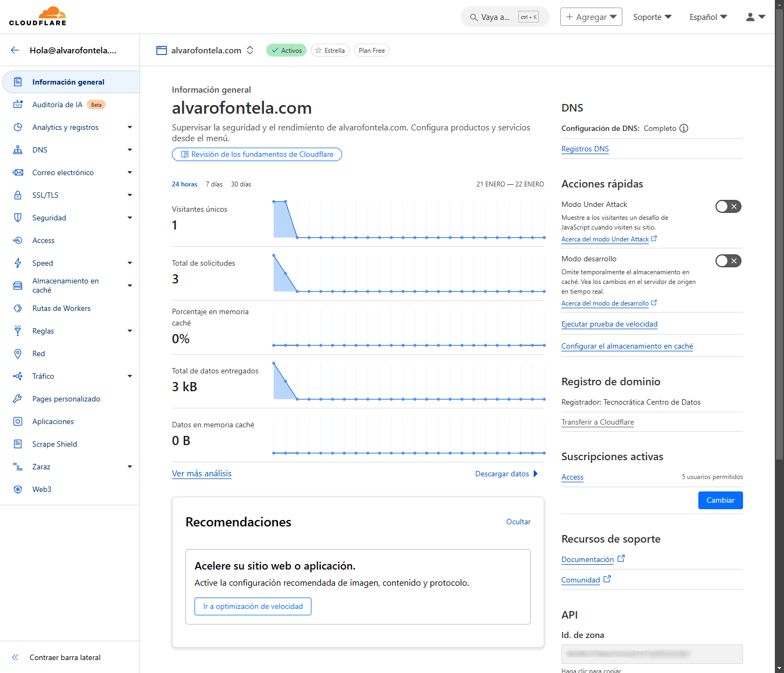Screen dimensions: 784x673
Task: Click the Seguridad shield icon
Action: coord(18,218)
